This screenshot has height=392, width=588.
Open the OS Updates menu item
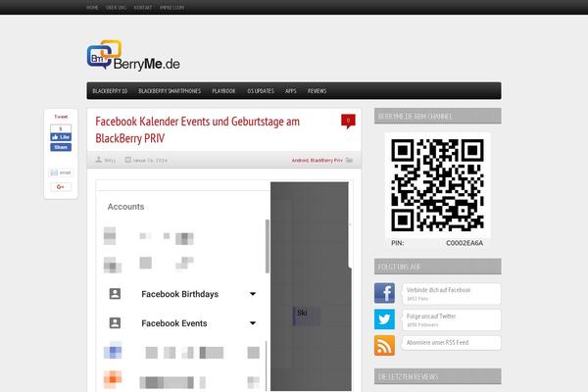click(x=261, y=90)
